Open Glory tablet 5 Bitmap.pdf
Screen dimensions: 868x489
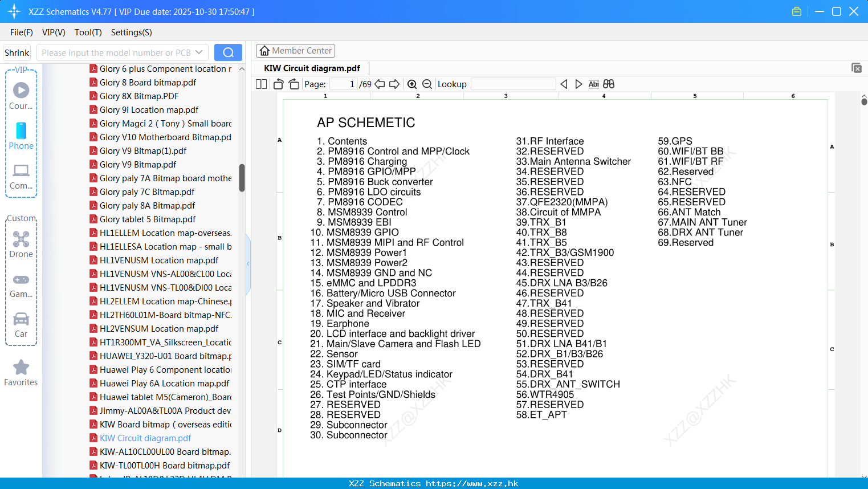pyautogui.click(x=148, y=219)
